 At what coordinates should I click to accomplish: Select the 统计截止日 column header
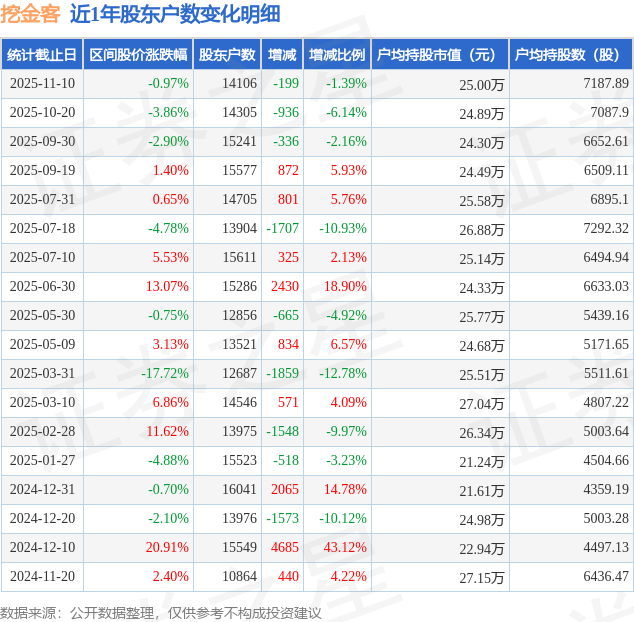[x=42, y=55]
